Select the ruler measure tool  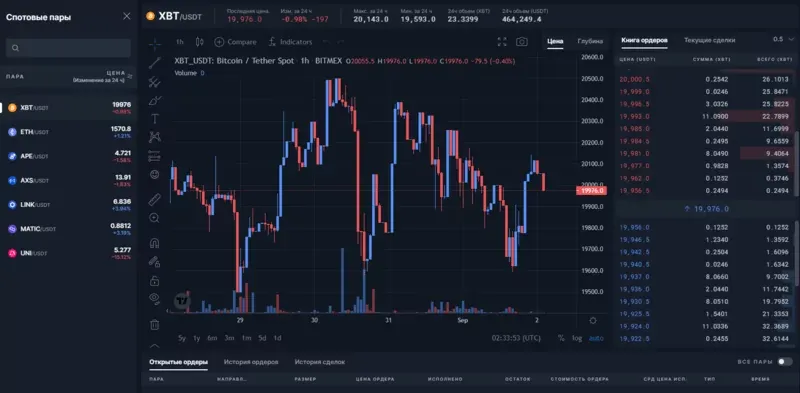[155, 199]
